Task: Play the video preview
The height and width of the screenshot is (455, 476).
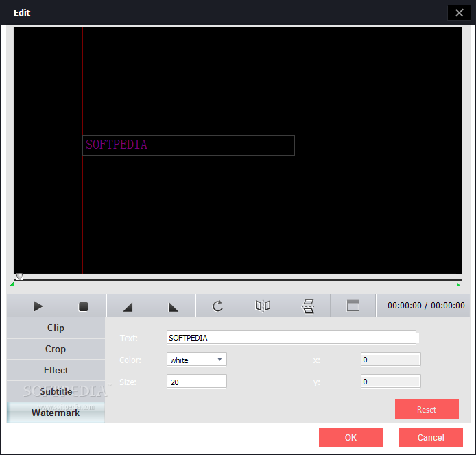Action: tap(38, 306)
